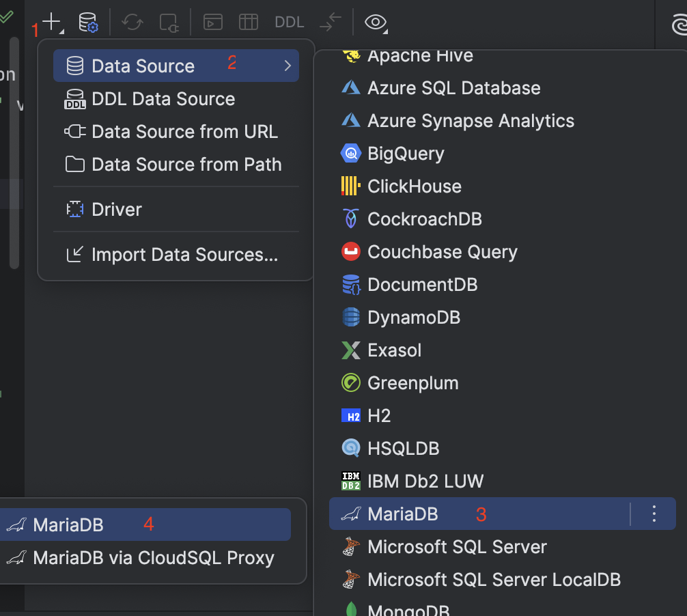Image resolution: width=687 pixels, height=616 pixels.
Task: Select Data Source from Path
Action: point(186,165)
